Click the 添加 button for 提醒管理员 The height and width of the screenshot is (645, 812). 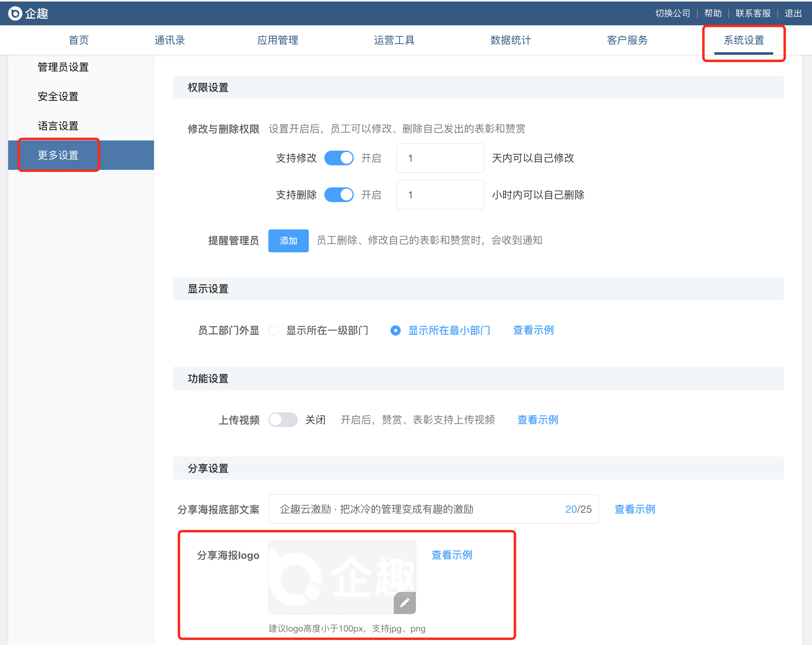(x=288, y=241)
